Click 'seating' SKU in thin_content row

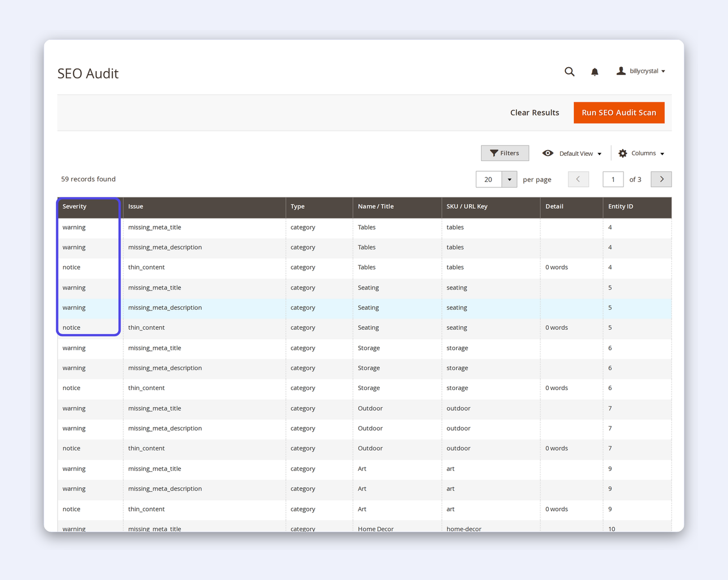click(457, 328)
